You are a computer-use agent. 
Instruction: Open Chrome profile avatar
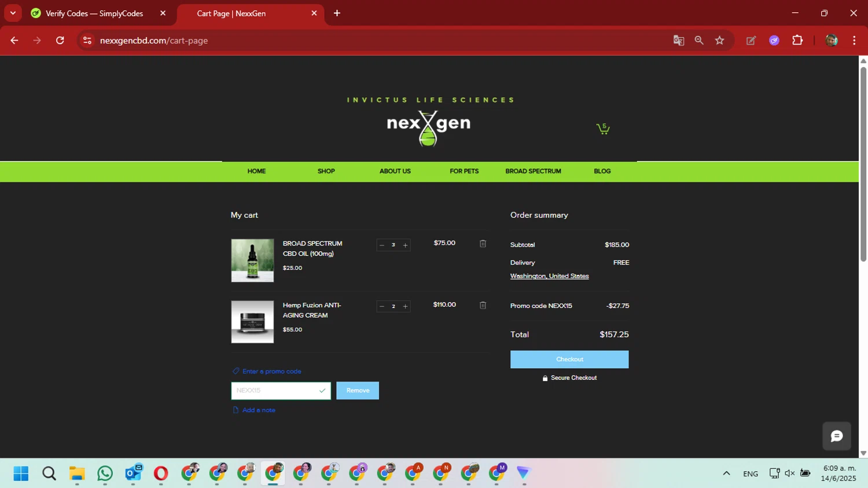point(832,41)
